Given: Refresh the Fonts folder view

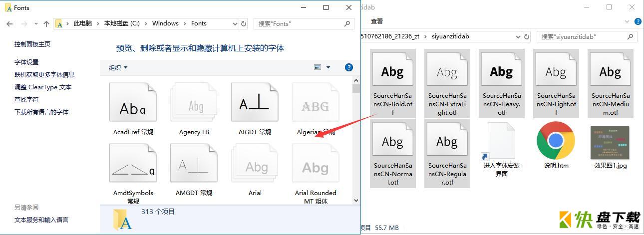Looking at the screenshot, I should (244, 23).
